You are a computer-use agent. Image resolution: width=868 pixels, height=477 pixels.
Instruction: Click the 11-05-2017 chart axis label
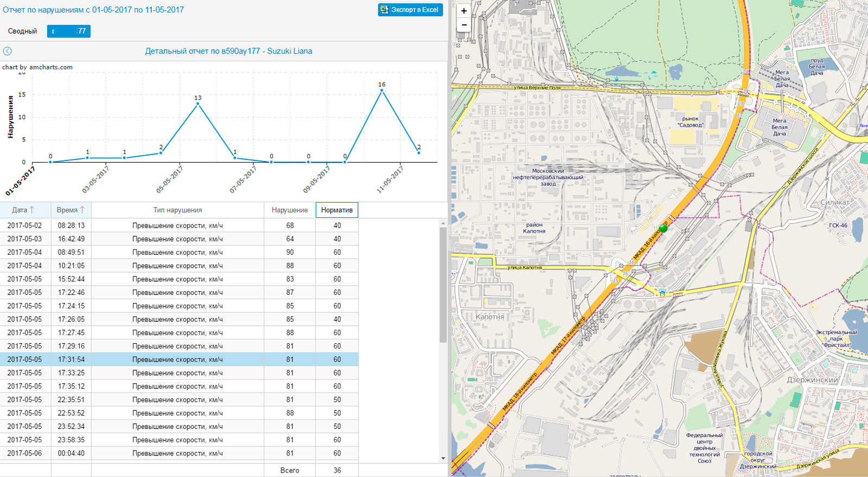pos(390,180)
